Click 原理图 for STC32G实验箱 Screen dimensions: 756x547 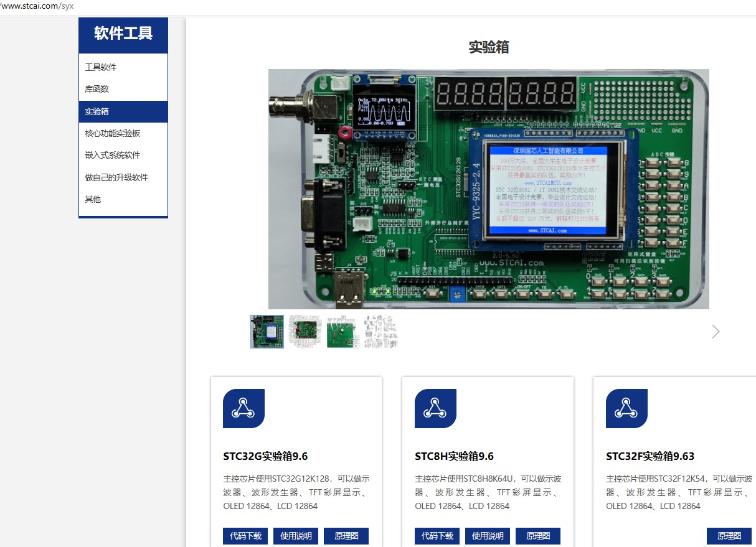(346, 536)
